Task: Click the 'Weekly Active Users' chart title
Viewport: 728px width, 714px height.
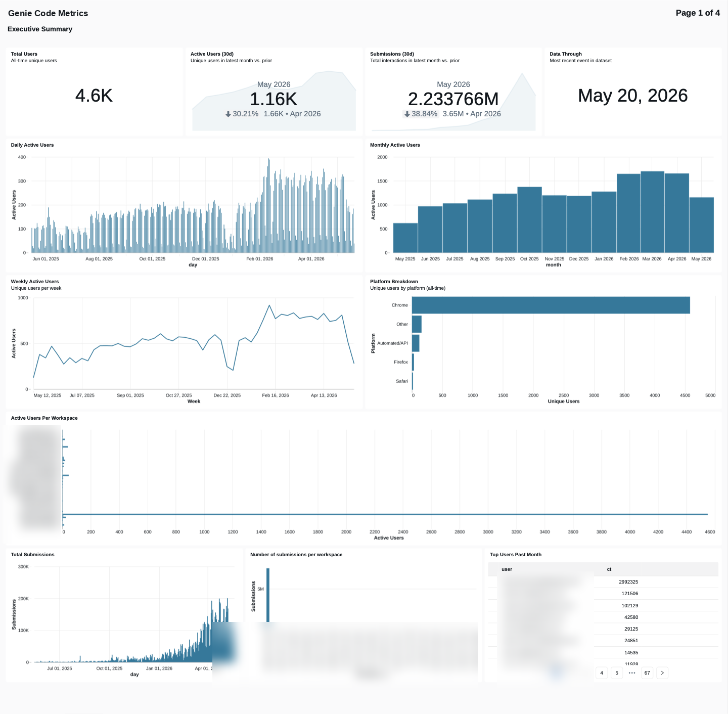Action: (35, 282)
